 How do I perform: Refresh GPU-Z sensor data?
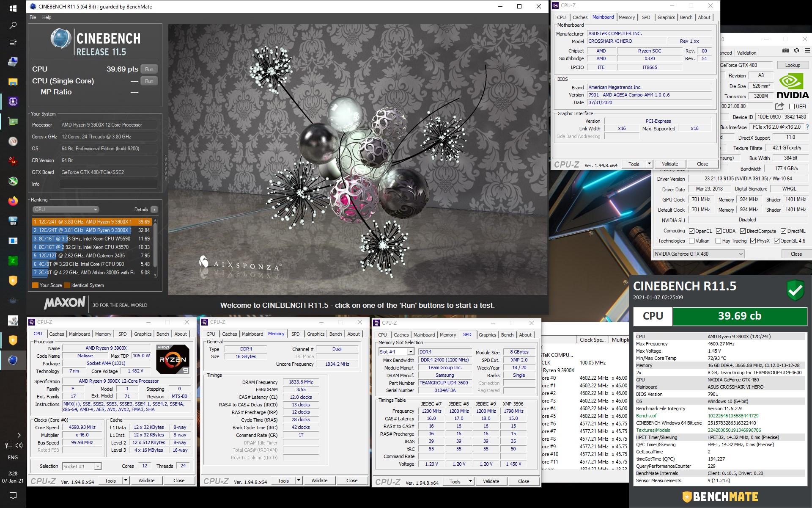click(796, 50)
